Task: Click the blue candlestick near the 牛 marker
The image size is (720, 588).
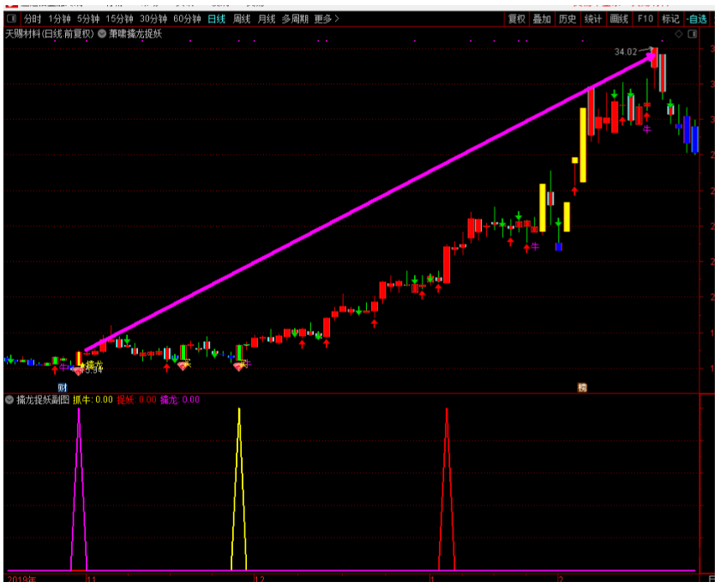Action: point(559,247)
